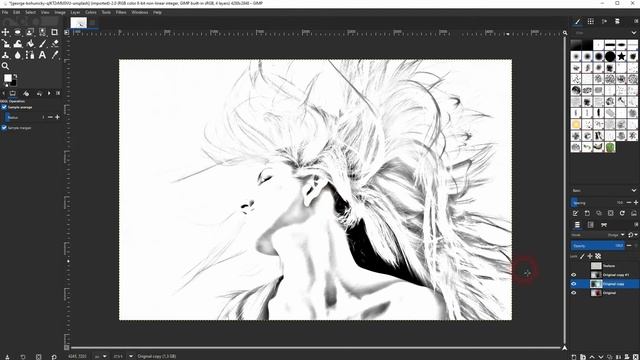Switch to Layers tab

coord(577,224)
